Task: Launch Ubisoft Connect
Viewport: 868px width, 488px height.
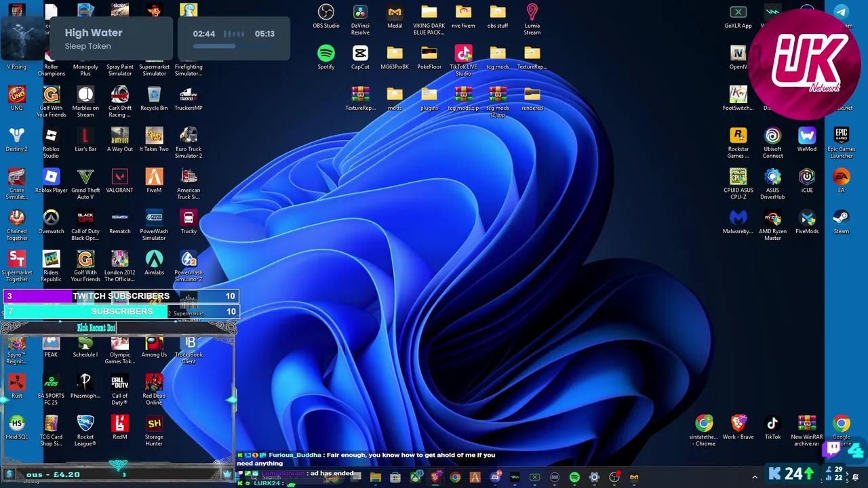Action: point(772,142)
